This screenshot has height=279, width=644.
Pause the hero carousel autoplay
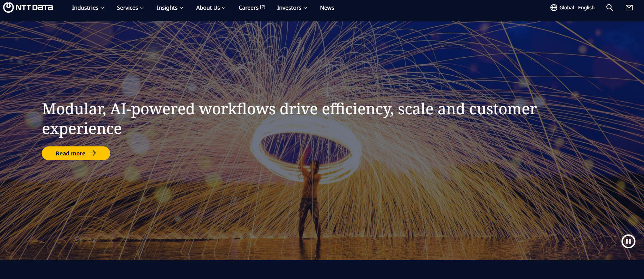click(628, 241)
